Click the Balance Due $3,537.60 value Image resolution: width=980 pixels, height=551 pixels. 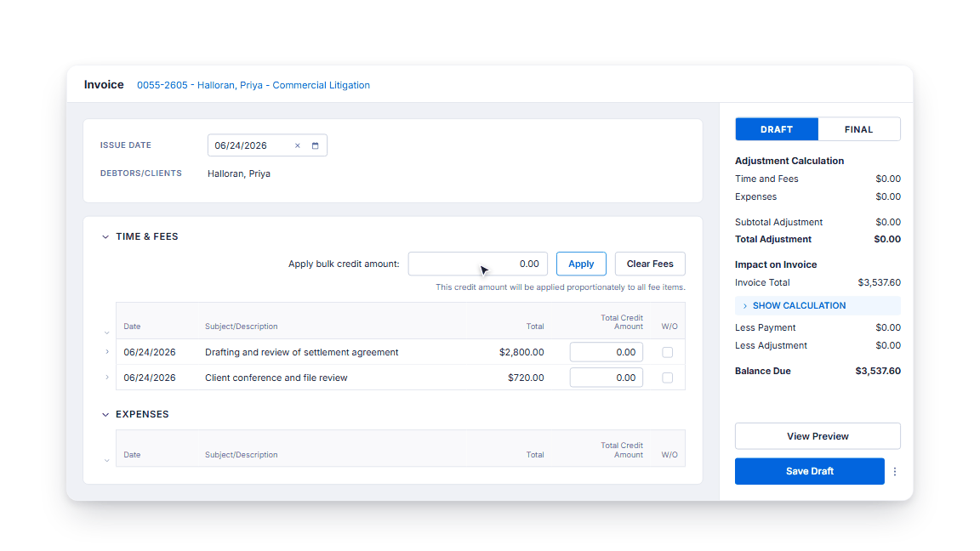pyautogui.click(x=878, y=371)
